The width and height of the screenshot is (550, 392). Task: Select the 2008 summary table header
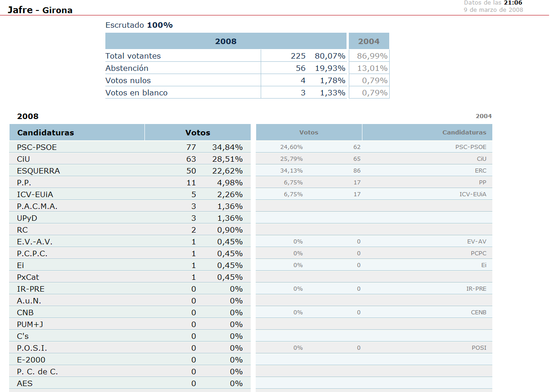click(x=226, y=41)
